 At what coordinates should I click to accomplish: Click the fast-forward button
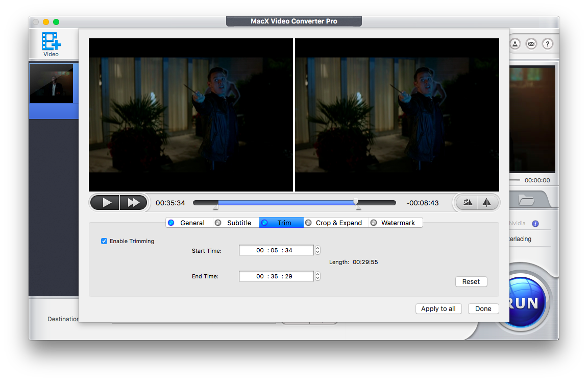click(x=134, y=203)
